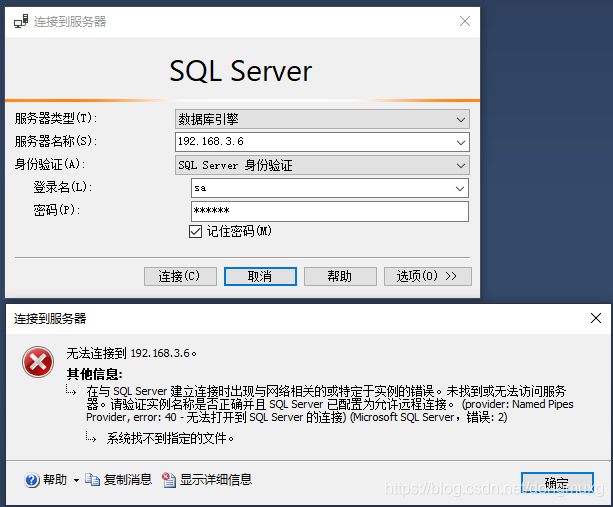Click the 系统找不到指定的文件 text

[170, 438]
